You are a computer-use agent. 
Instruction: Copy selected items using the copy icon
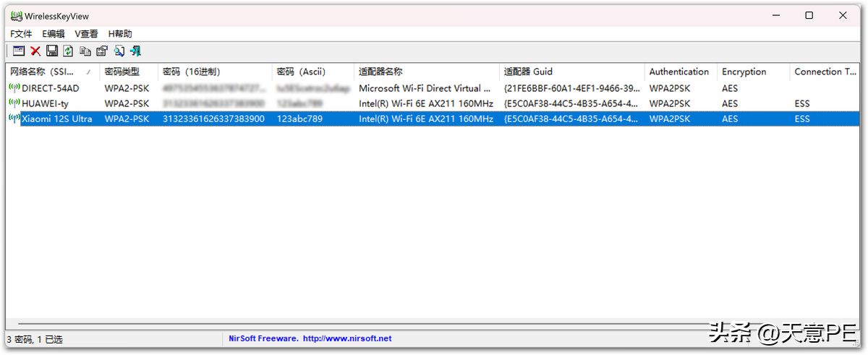(x=85, y=51)
